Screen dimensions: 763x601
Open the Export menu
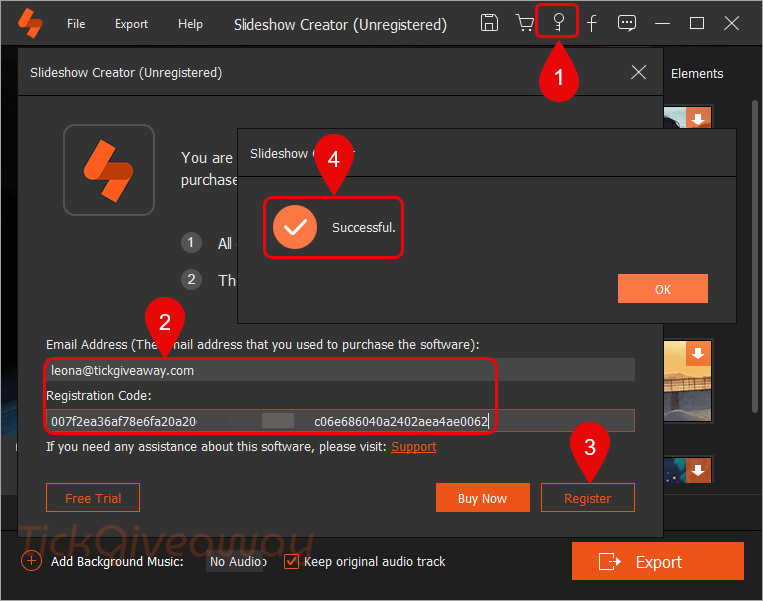coord(131,24)
